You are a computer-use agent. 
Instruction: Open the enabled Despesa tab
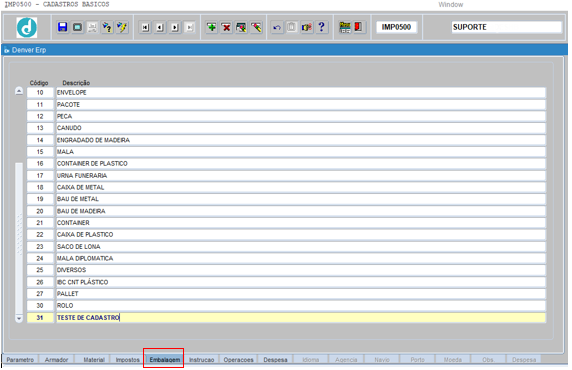coord(275,359)
